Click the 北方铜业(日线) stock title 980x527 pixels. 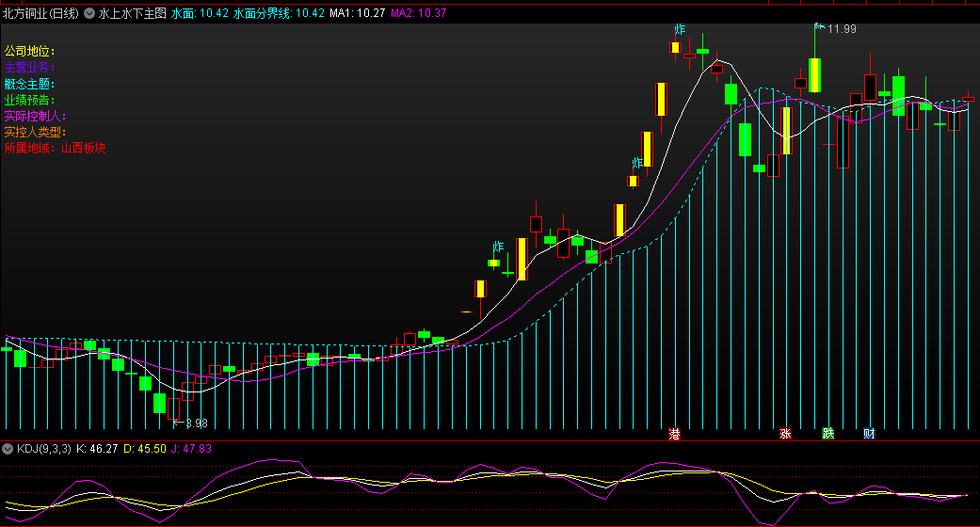(40, 14)
